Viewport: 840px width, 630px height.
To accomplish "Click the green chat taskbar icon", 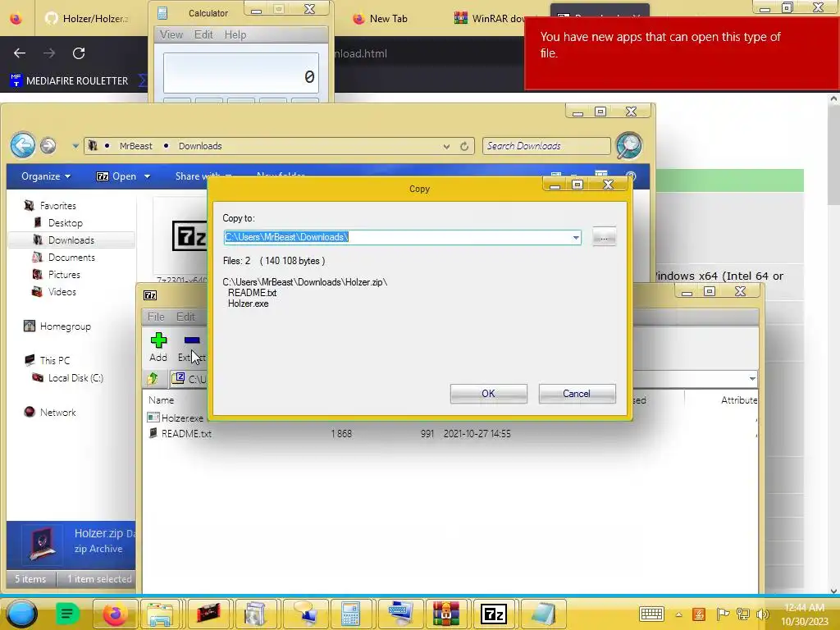I will pyautogui.click(x=67, y=614).
